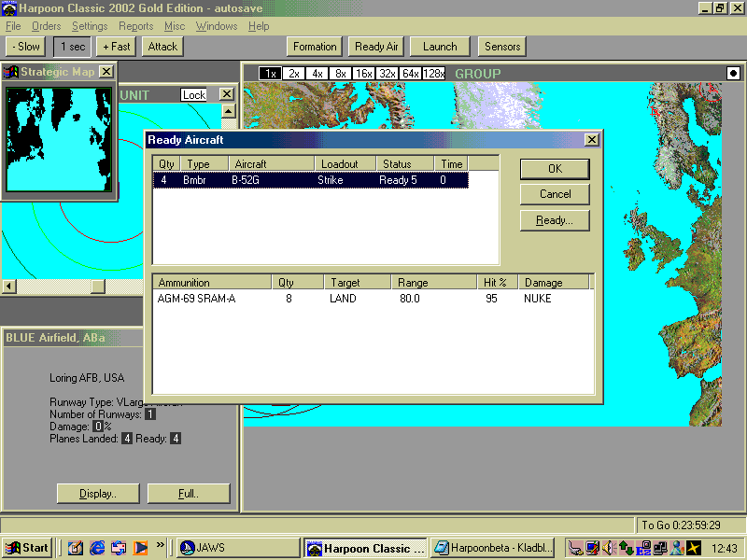
Task: Open the Orders menu
Action: pos(46,26)
